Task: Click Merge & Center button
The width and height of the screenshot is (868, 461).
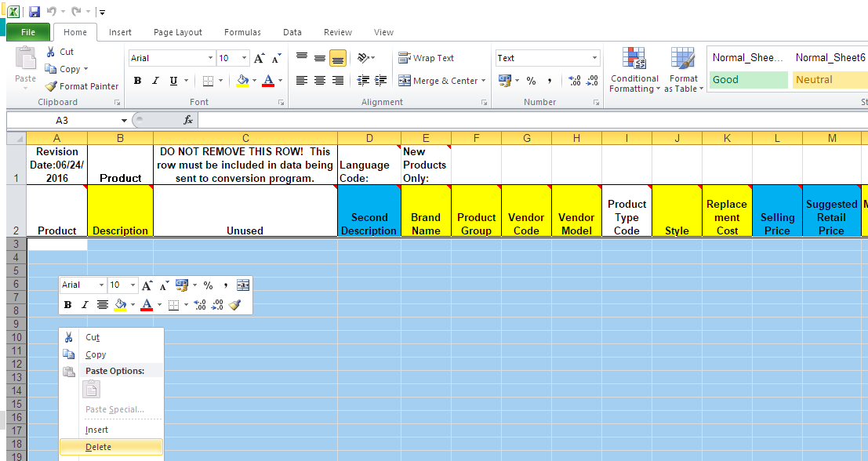Action: coord(438,81)
